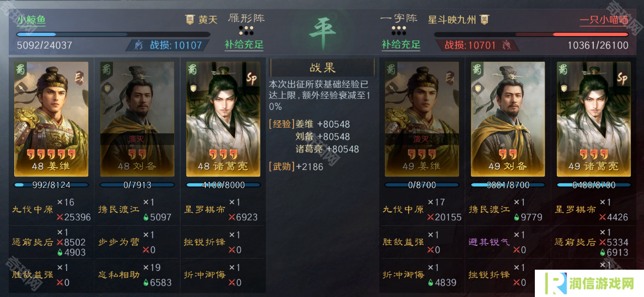The image size is (644, 297).
Task: Click the SP badge on left 诸葛亮 card
Action: (x=251, y=78)
